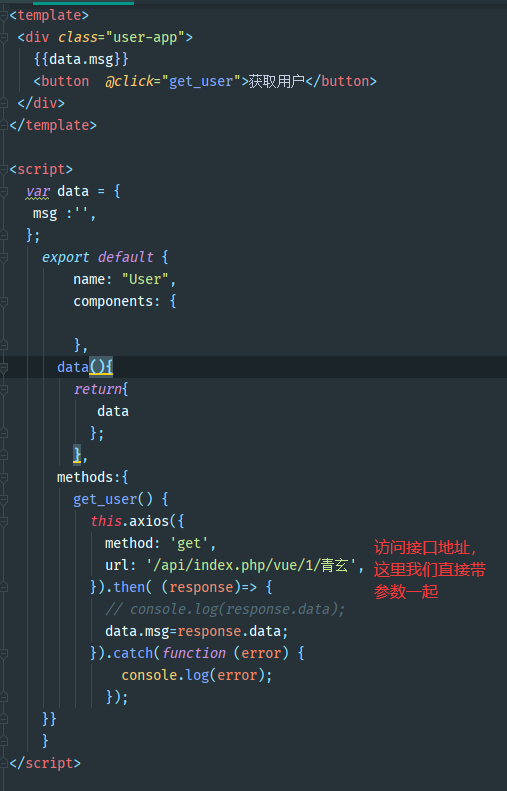The width and height of the screenshot is (507, 791).
Task: Collapse the export default block
Action: 4,257
